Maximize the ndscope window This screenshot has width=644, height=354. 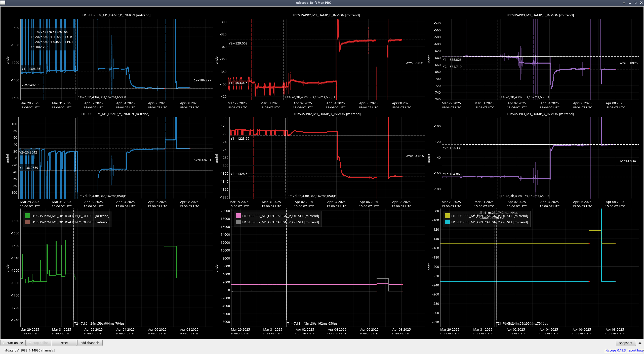[x=635, y=3]
